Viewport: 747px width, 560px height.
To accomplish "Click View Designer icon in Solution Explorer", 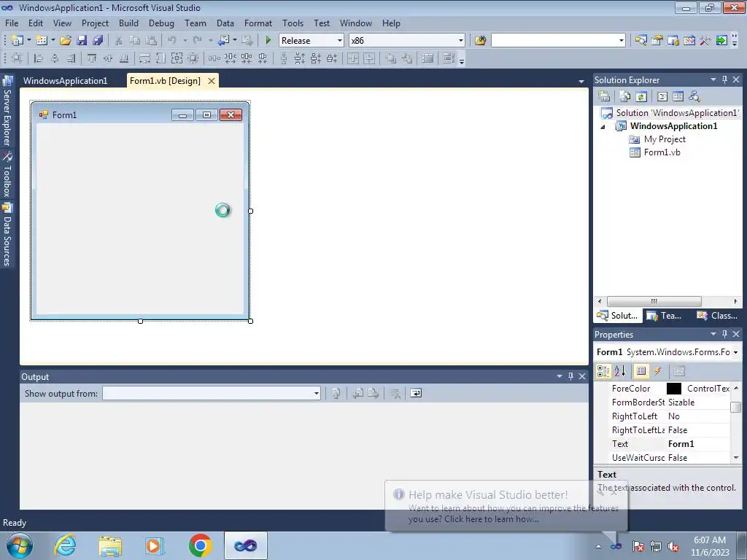I will (678, 97).
